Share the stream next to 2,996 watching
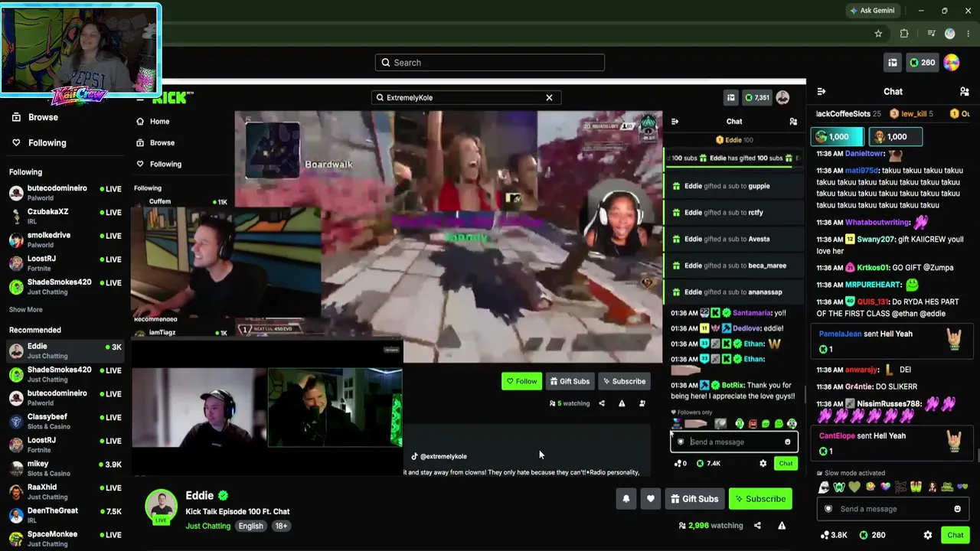Image resolution: width=980 pixels, height=551 pixels. tap(757, 526)
